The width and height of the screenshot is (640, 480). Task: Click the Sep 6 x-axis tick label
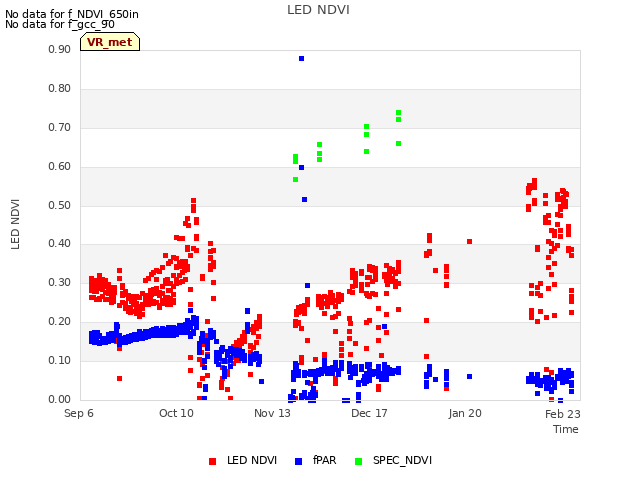coord(79,413)
